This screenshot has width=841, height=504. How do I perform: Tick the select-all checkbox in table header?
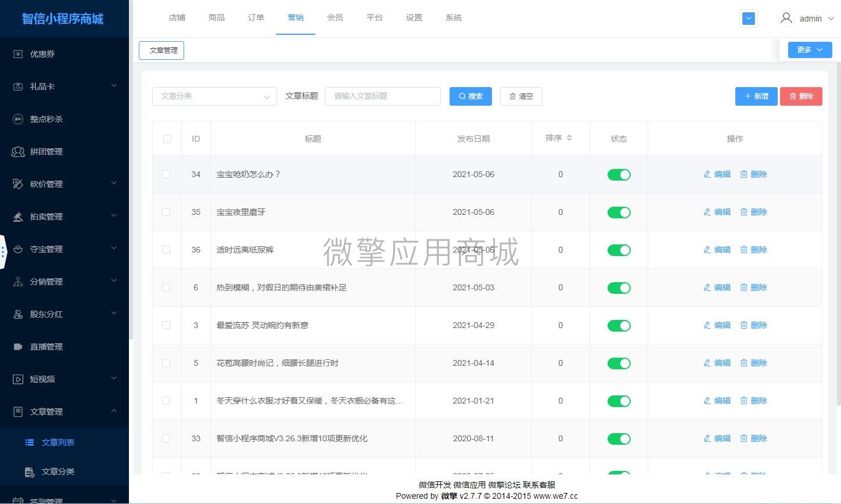[167, 139]
